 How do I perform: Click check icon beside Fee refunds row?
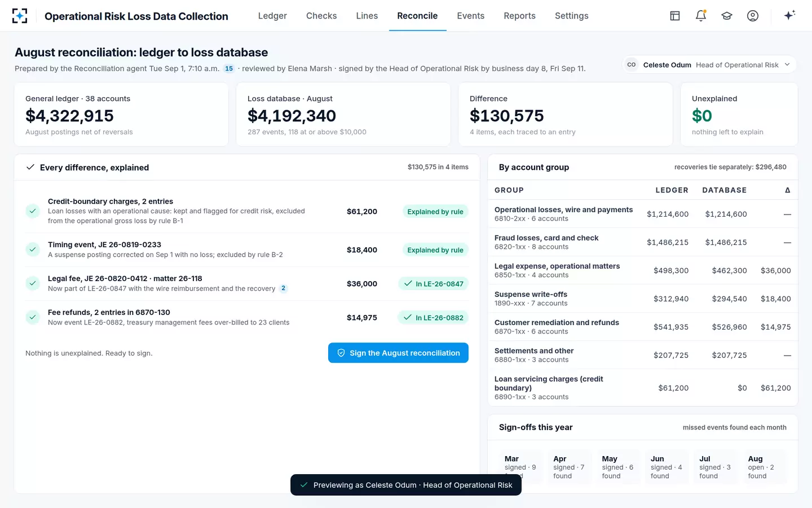(x=33, y=317)
